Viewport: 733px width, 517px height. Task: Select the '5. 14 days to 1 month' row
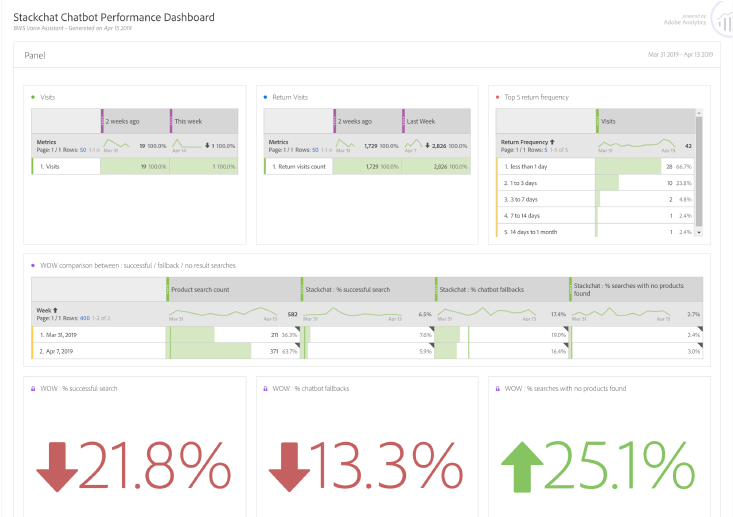pos(596,231)
